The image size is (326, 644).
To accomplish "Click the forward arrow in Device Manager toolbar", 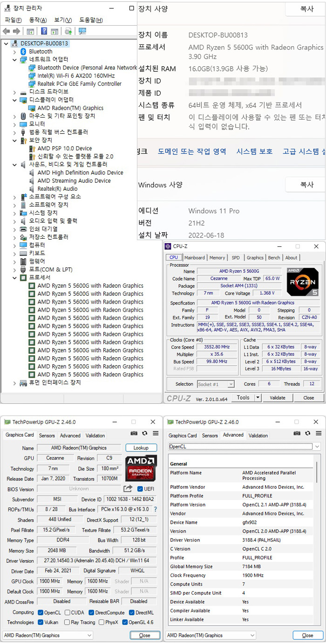I will pyautogui.click(x=16, y=31).
